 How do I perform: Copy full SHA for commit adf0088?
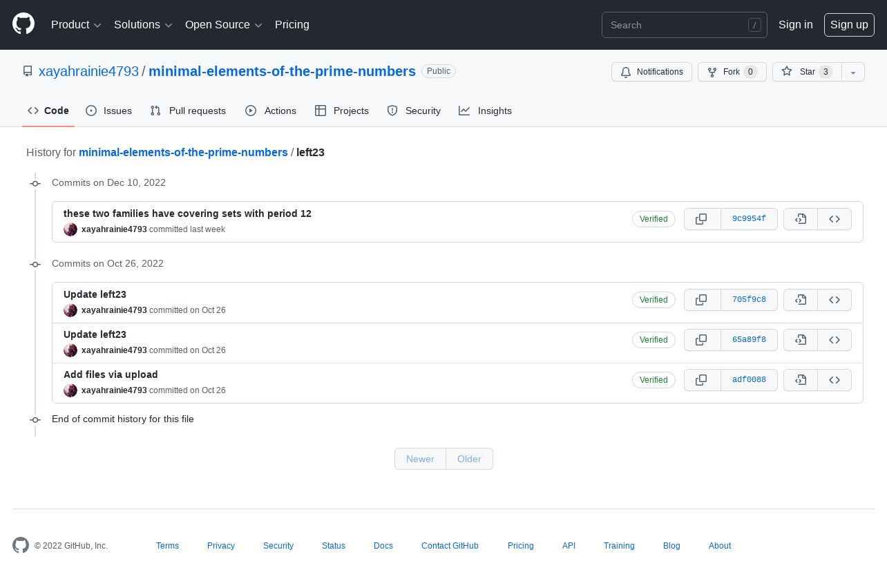pyautogui.click(x=702, y=380)
